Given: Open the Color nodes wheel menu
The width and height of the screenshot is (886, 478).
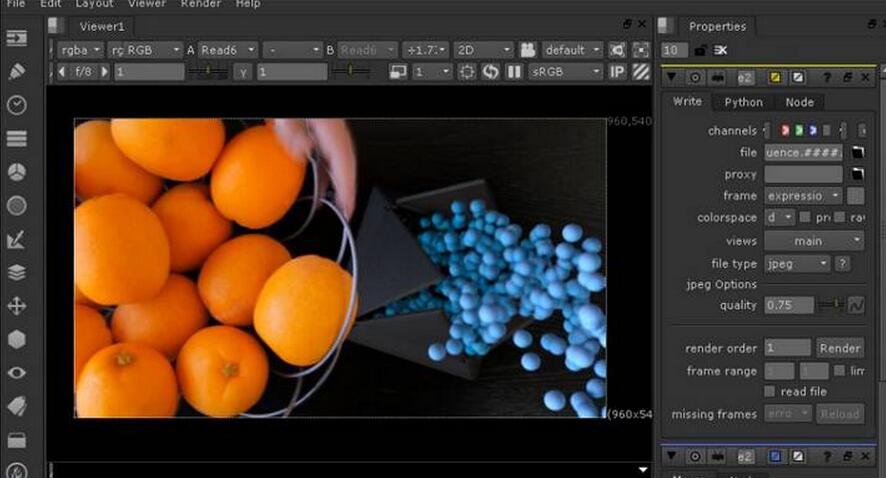Looking at the screenshot, I should coord(17,172).
